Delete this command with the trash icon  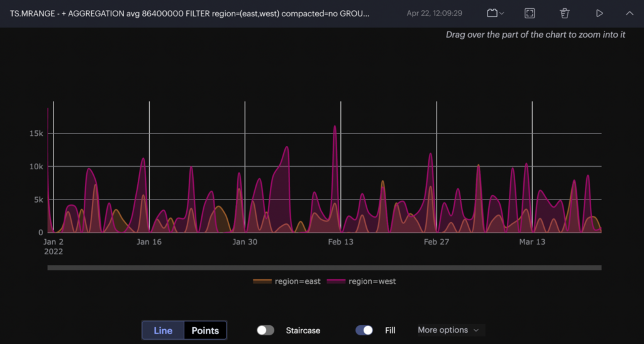(564, 13)
